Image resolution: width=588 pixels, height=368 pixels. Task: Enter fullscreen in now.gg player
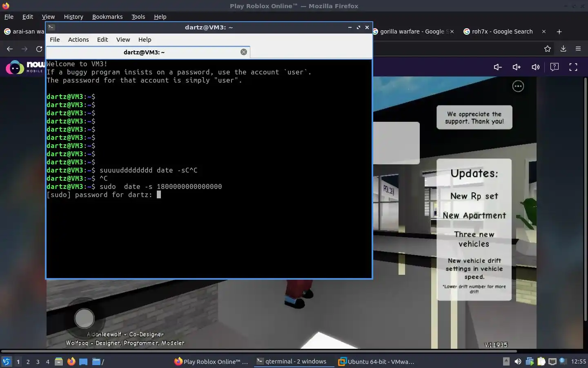(573, 67)
